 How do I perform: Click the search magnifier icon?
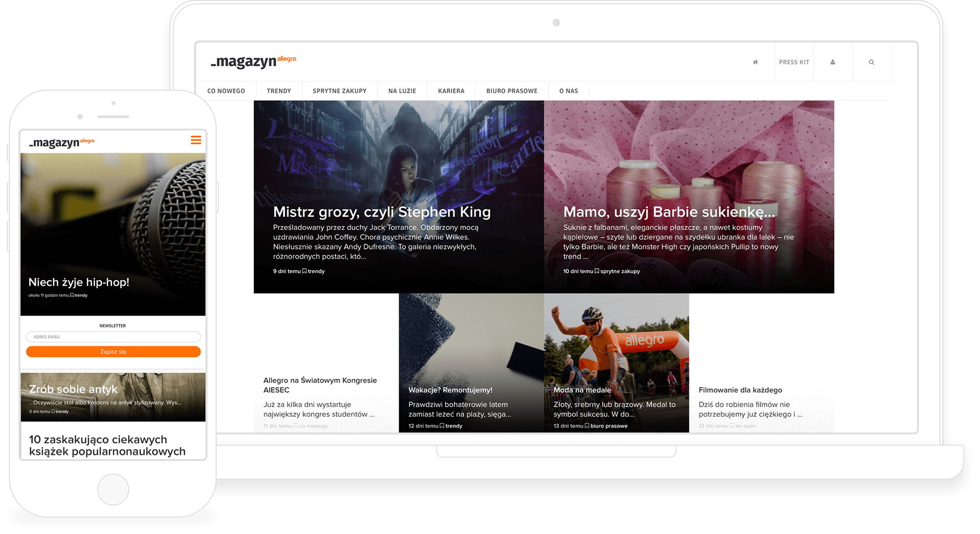871,62
